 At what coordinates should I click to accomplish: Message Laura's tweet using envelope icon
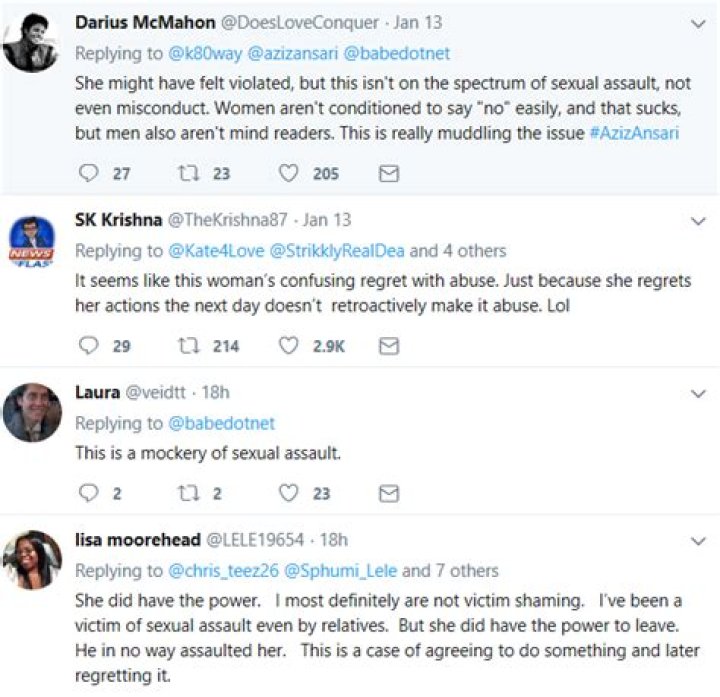(389, 492)
